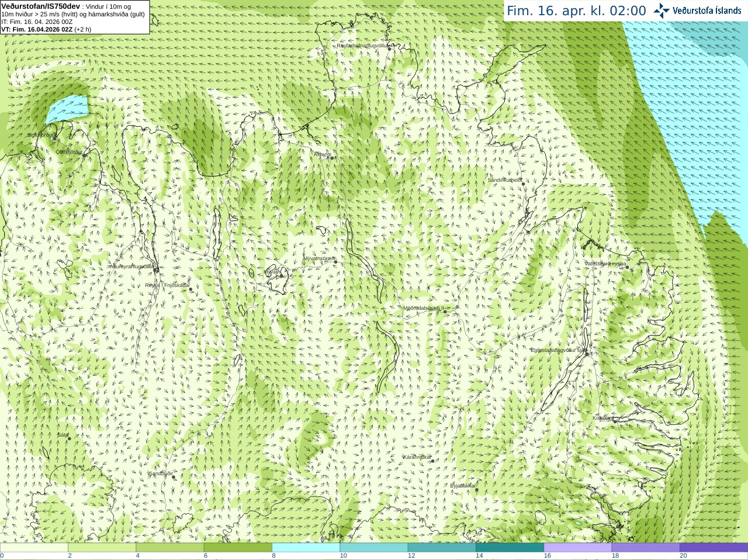The image size is (748, 560).
Task: Click the Ásbyrgi station marker
Action: pyautogui.click(x=331, y=158)
